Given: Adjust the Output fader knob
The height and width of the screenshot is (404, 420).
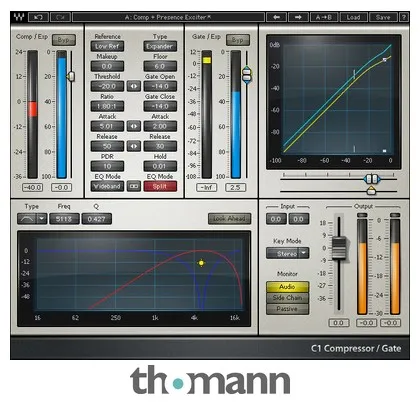Looking at the screenshot, I should (339, 248).
